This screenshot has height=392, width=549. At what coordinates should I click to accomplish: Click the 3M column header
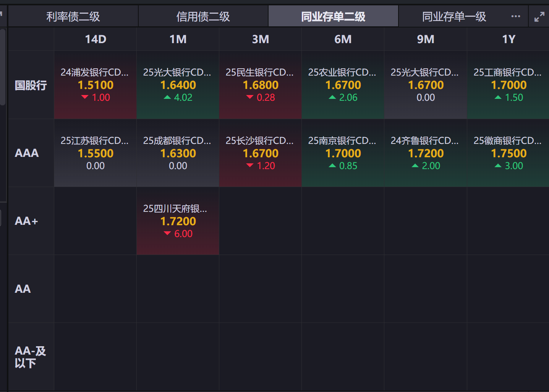tap(261, 39)
